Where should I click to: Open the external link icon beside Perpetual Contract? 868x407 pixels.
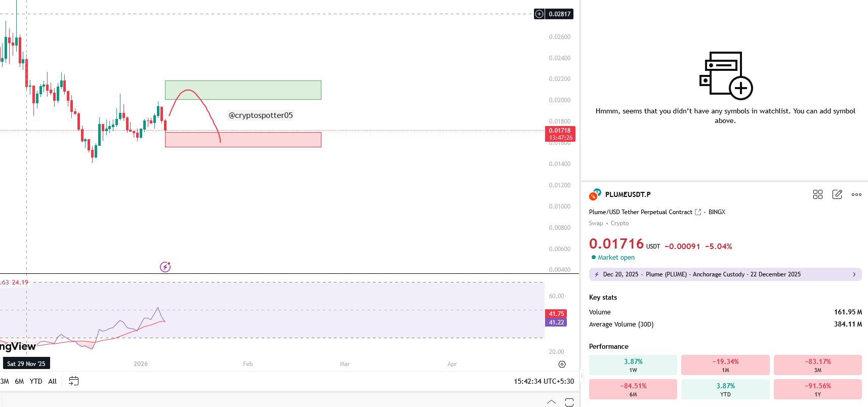tap(698, 212)
